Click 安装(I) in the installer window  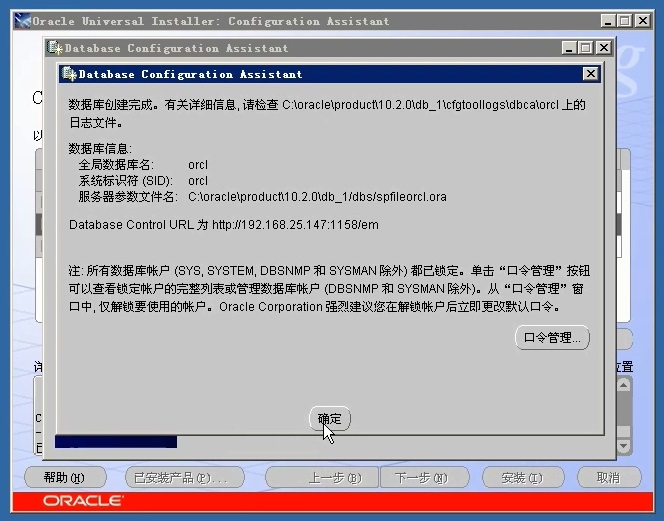click(523, 478)
